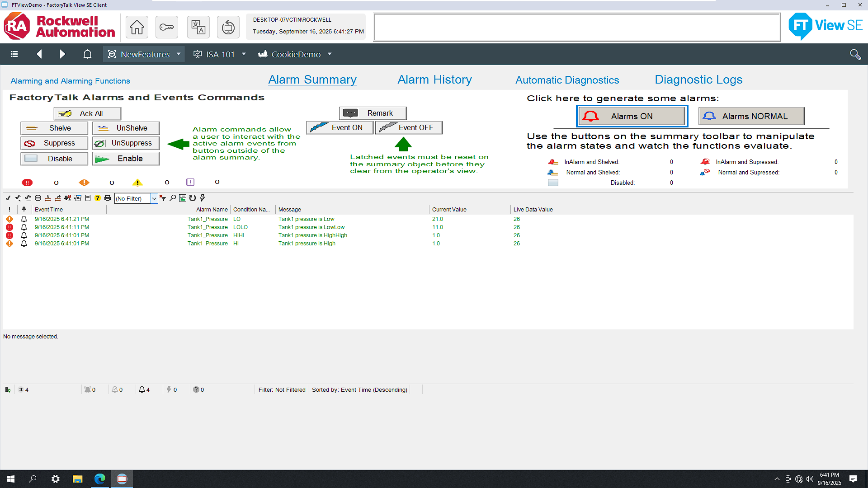Click the find magnifier in summary toolbar

click(173, 198)
